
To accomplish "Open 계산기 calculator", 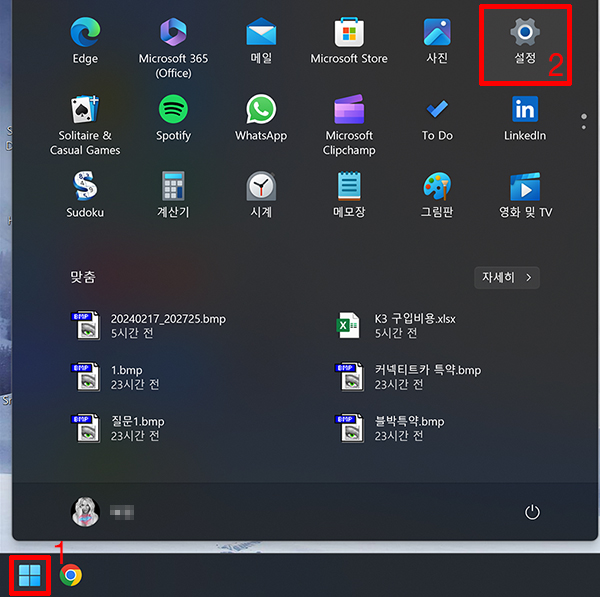I will click(173, 195).
